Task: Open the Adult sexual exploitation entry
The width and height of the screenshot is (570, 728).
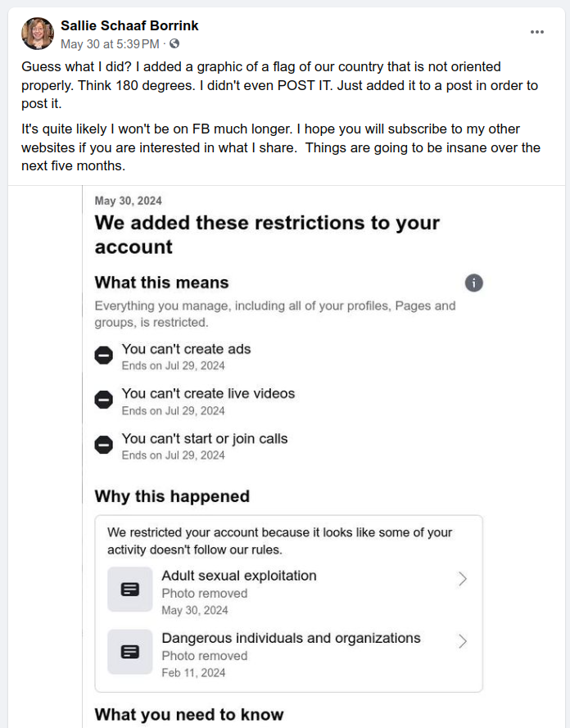Action: 239,576
